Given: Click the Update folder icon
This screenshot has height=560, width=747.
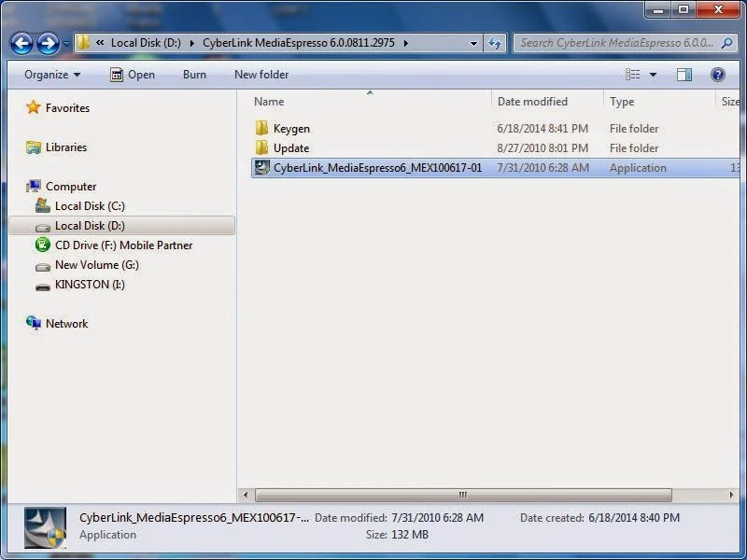Looking at the screenshot, I should 261,147.
